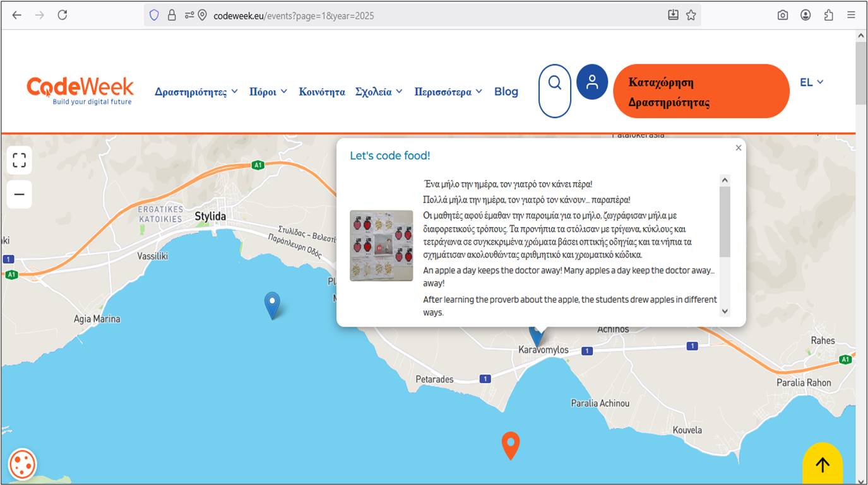Expand the Πόροι dropdown menu
This screenshot has width=868, height=485.
[268, 92]
